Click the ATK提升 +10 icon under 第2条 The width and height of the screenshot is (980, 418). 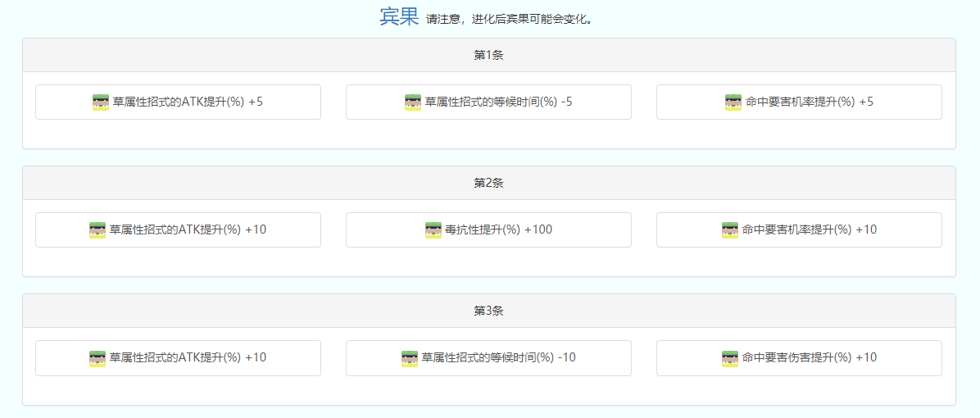(x=98, y=230)
